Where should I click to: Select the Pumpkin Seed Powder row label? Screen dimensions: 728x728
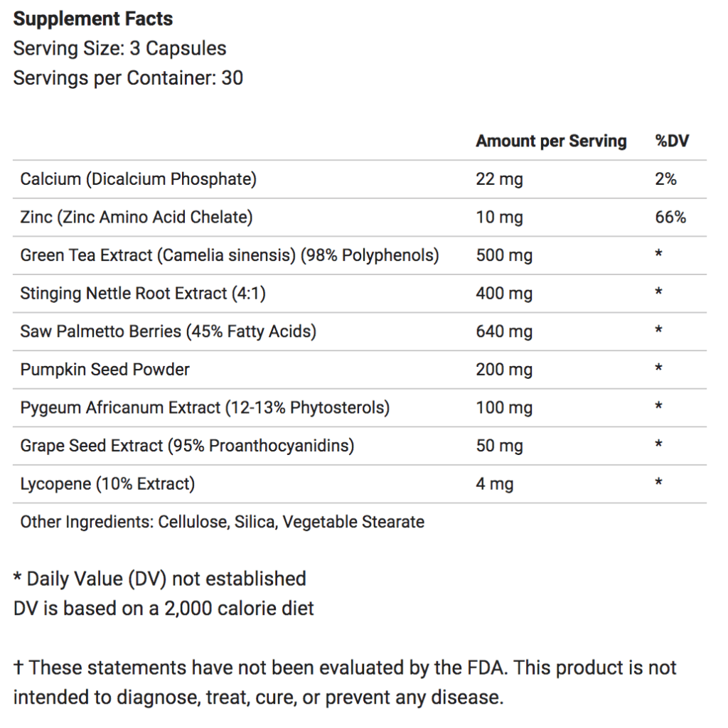click(105, 370)
